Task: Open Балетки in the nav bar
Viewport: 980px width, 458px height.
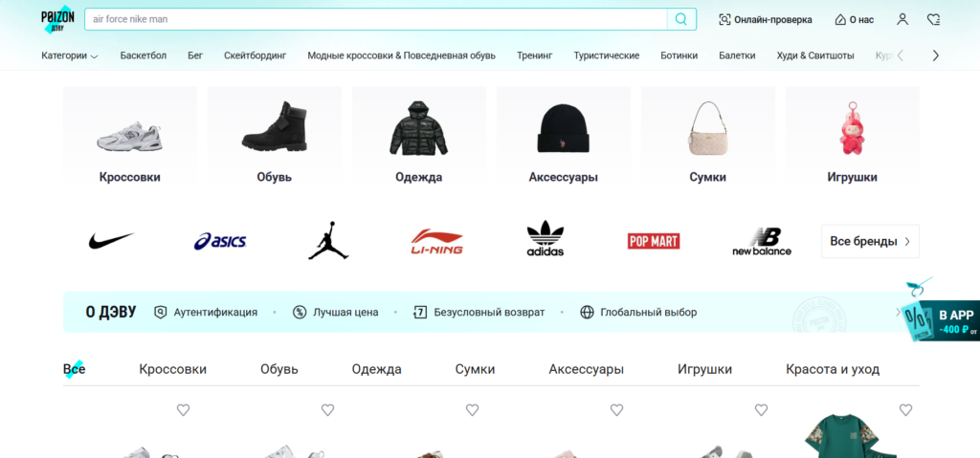Action: point(737,55)
